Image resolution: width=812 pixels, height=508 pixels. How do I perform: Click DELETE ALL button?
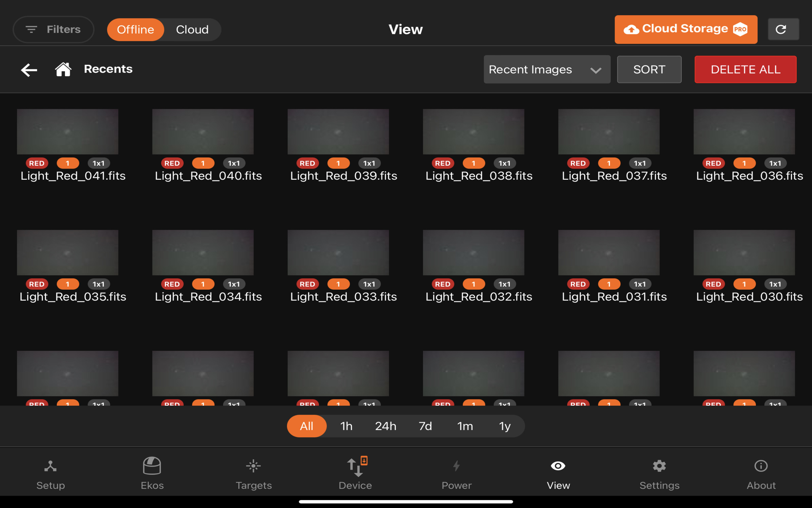[745, 70]
